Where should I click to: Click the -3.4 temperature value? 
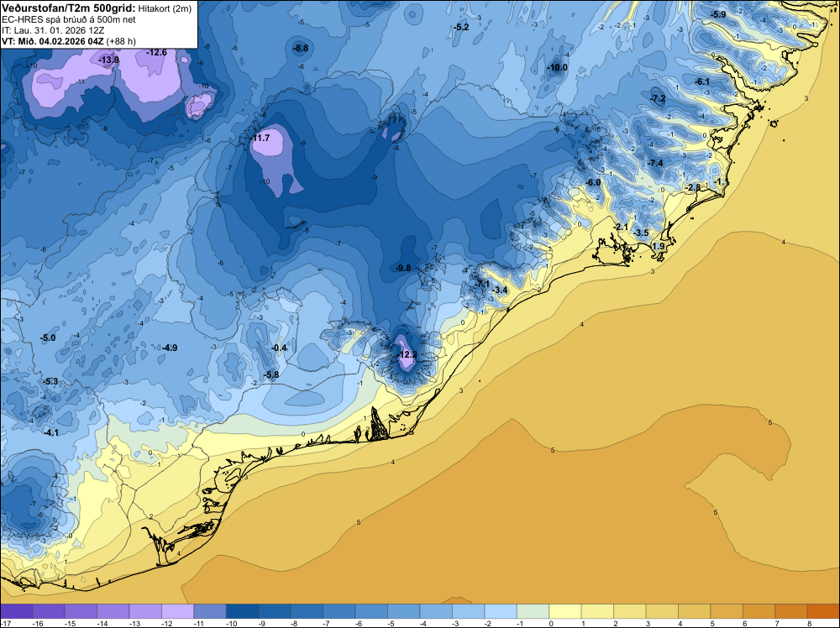[x=499, y=290]
